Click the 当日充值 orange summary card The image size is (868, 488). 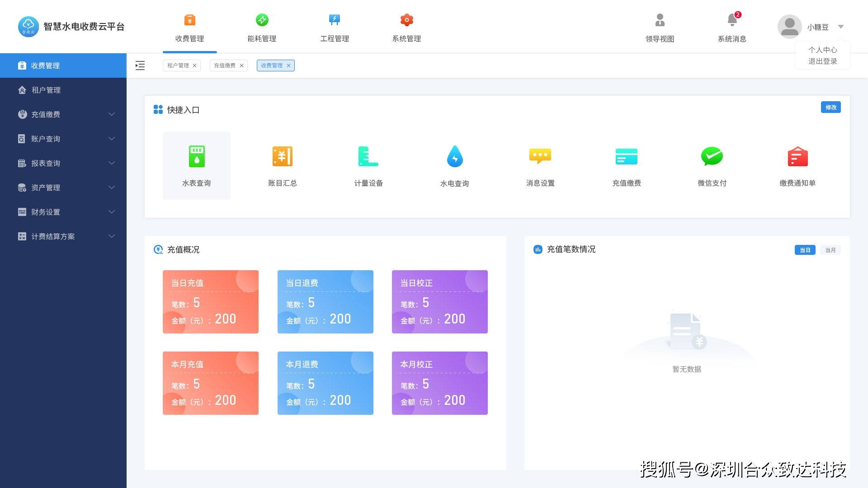coord(211,302)
